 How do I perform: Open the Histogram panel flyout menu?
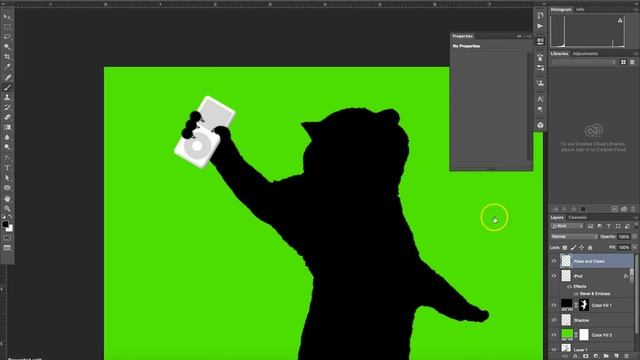[635, 9]
